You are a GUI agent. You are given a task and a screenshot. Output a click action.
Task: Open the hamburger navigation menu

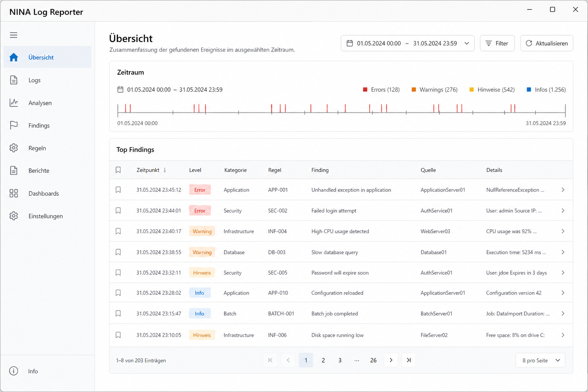tap(14, 35)
